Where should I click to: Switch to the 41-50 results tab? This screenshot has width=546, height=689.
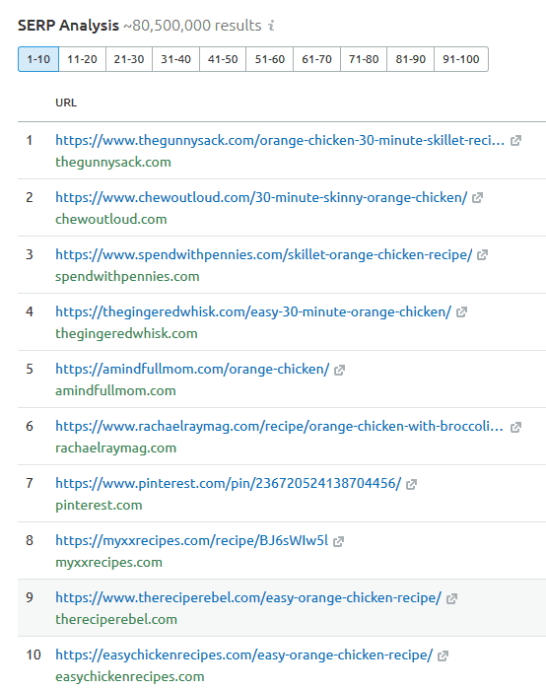point(223,59)
